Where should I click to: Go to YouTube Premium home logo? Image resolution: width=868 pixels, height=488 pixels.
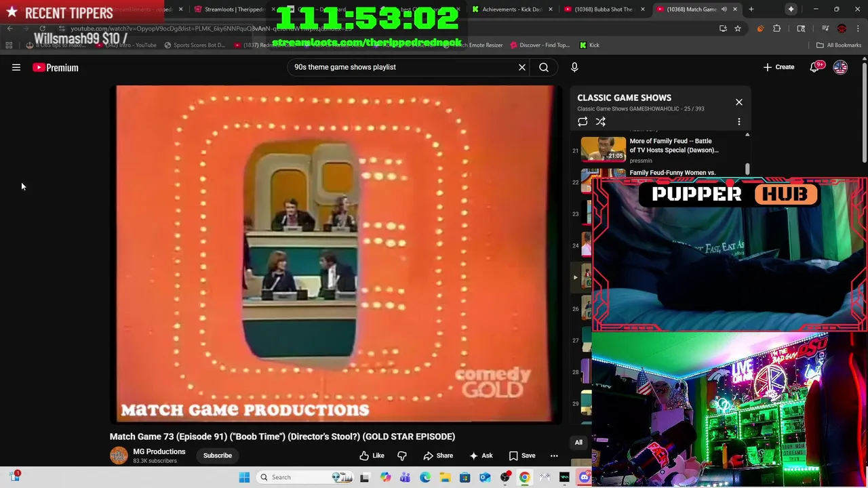56,67
